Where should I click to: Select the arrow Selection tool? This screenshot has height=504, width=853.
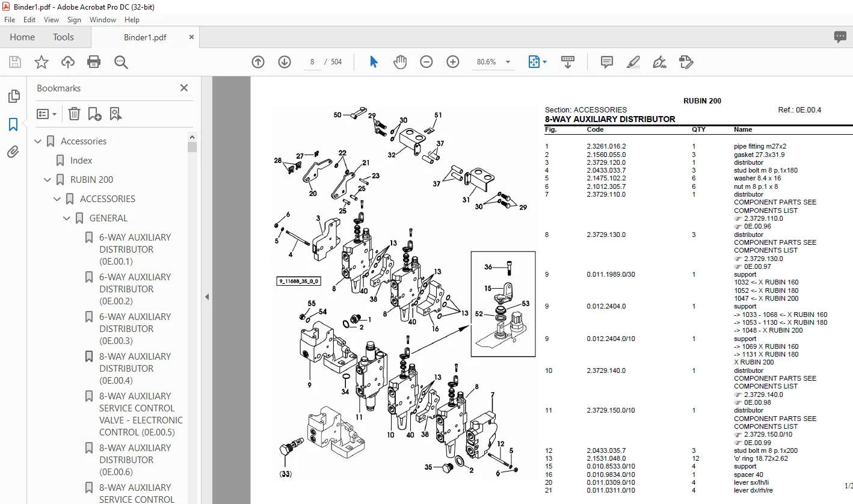(x=374, y=62)
